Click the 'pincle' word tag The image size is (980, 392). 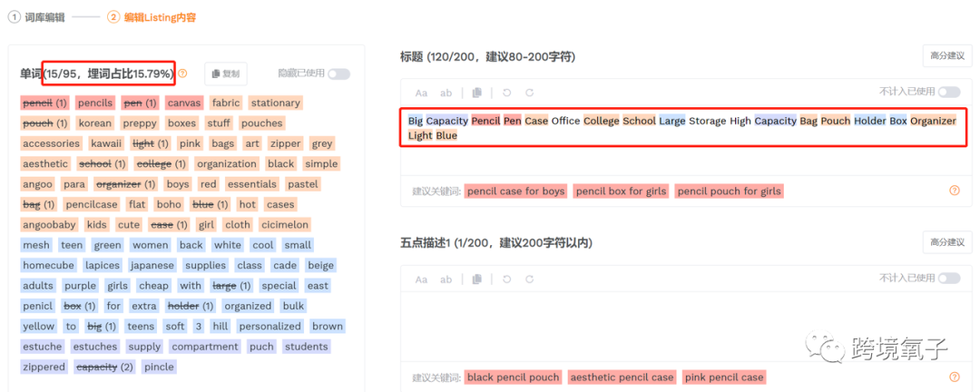tap(160, 367)
